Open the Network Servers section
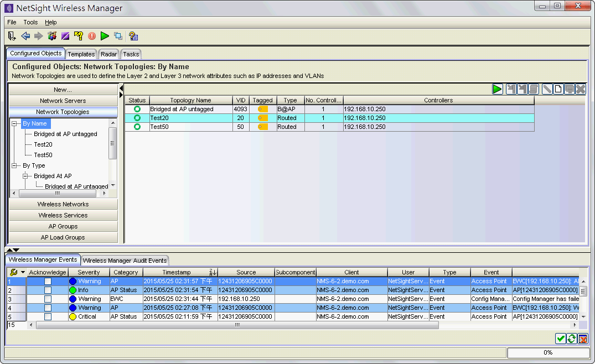 [63, 101]
